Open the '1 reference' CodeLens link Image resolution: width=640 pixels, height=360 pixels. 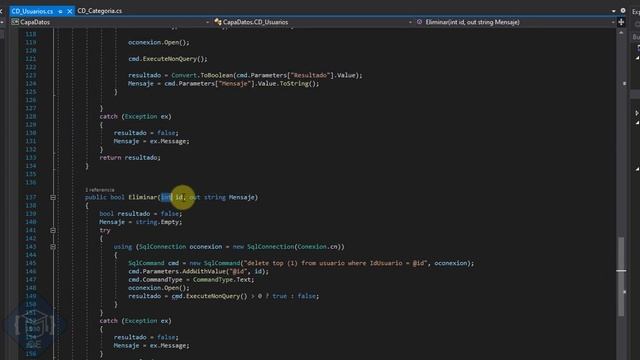click(x=100, y=190)
